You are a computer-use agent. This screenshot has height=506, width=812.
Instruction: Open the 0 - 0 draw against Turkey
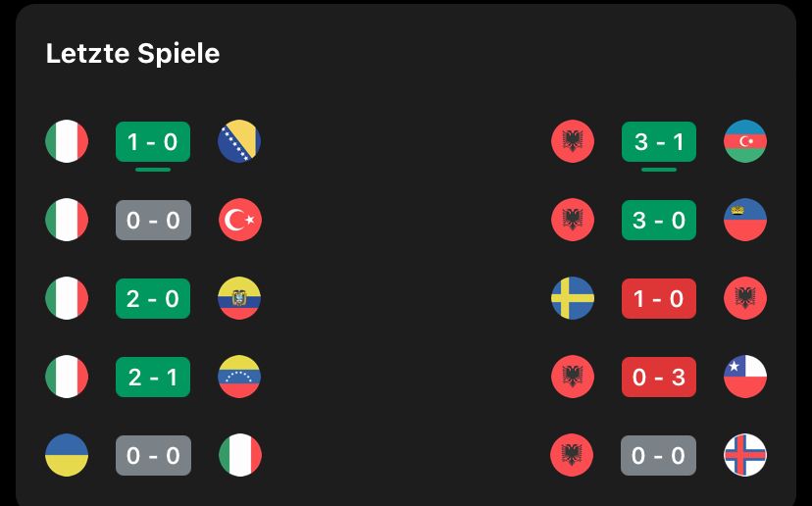153,220
